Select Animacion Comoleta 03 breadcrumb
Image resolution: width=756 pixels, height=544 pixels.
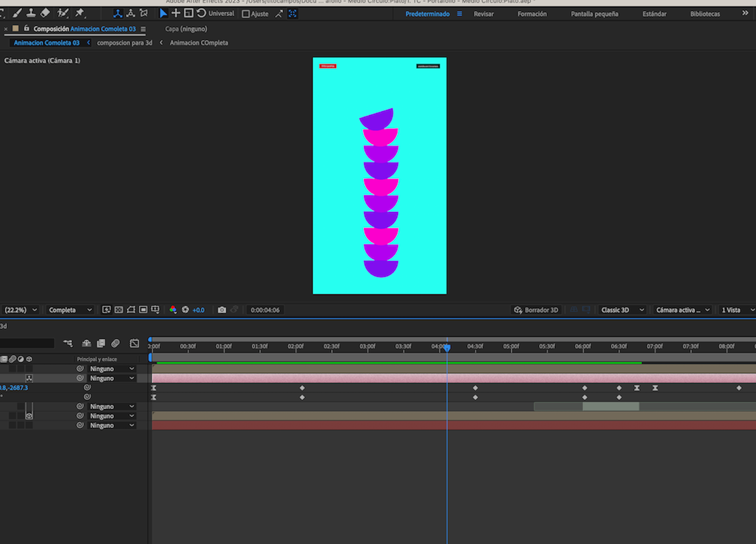pyautogui.click(x=46, y=43)
